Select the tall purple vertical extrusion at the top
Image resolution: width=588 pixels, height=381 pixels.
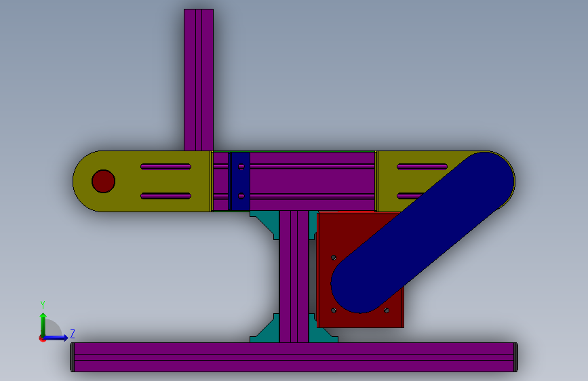click(199, 80)
